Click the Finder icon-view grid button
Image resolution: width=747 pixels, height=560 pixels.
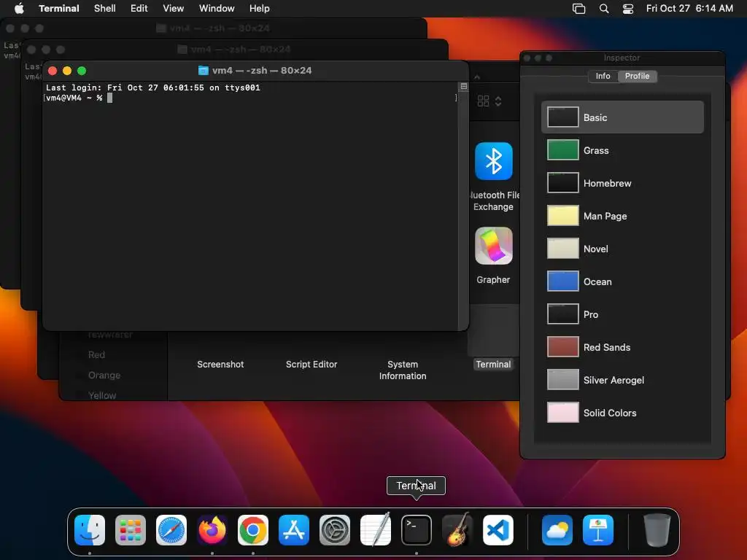tap(483, 101)
